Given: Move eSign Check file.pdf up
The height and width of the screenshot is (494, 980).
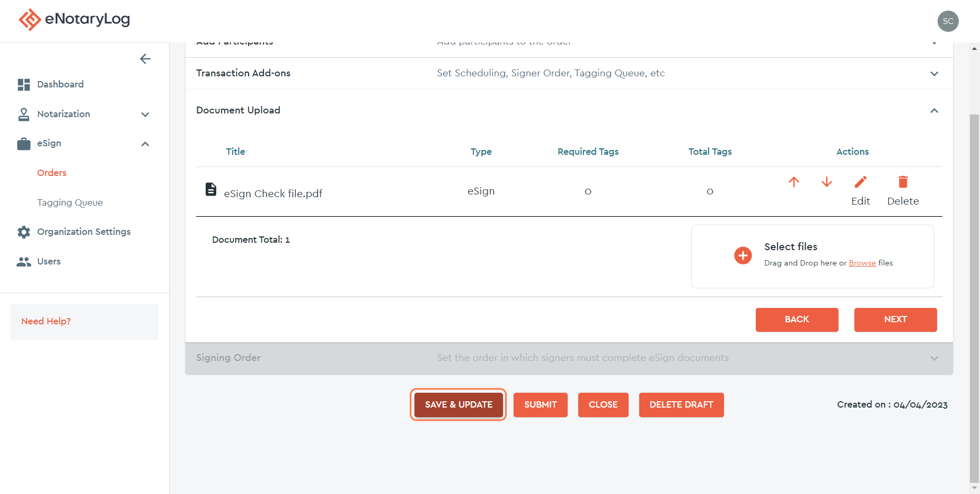Looking at the screenshot, I should 793,182.
